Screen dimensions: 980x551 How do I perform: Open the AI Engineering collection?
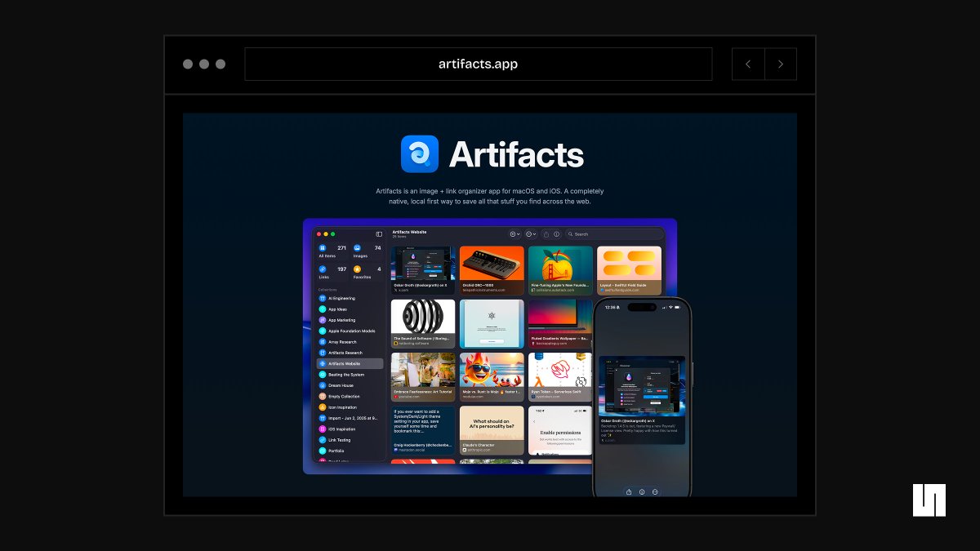click(350, 299)
